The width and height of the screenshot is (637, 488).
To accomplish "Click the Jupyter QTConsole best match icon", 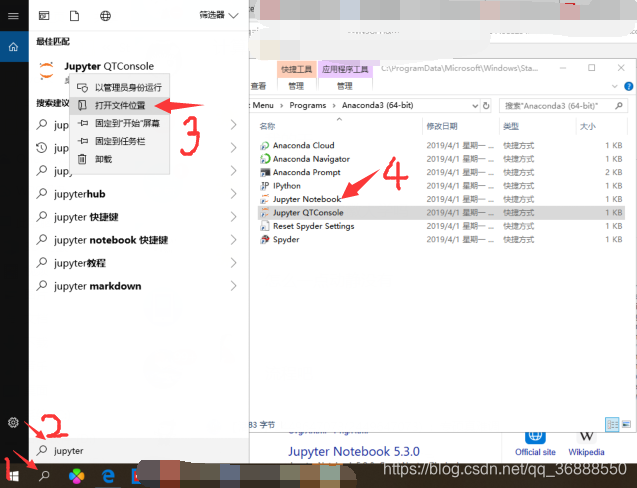I will pyautogui.click(x=46, y=70).
